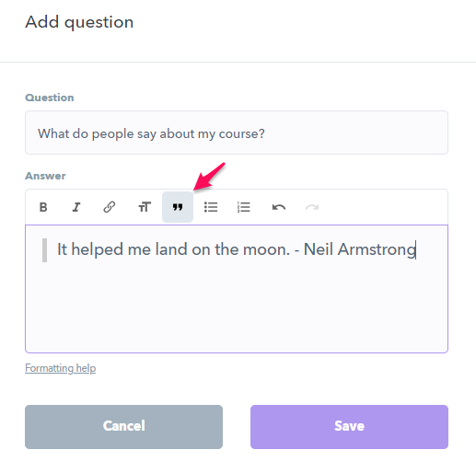
Task: Click the Add question dialog heading
Action: click(79, 22)
